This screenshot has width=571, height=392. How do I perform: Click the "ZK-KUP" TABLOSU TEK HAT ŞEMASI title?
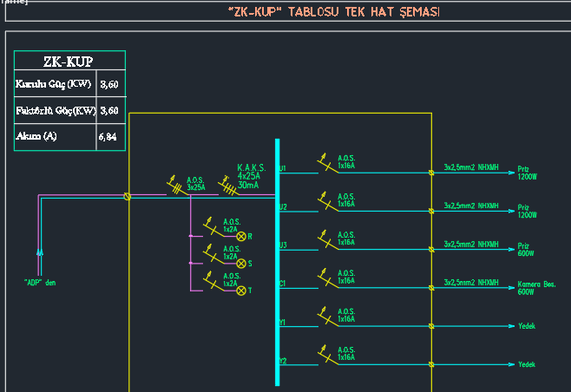(x=334, y=12)
